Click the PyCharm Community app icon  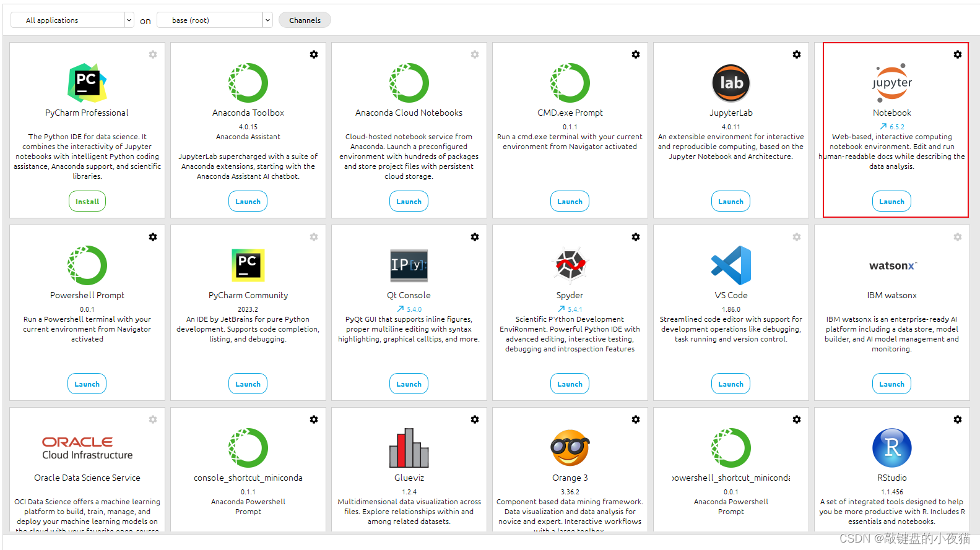[248, 265]
